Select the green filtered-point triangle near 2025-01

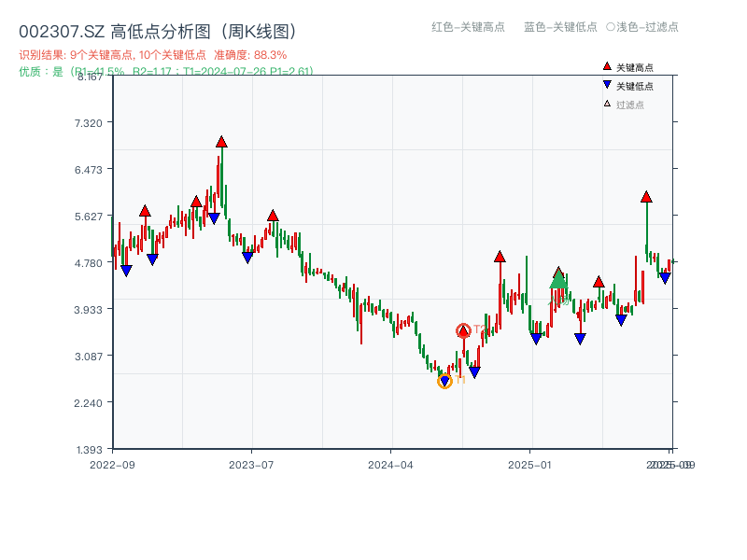tap(558, 278)
